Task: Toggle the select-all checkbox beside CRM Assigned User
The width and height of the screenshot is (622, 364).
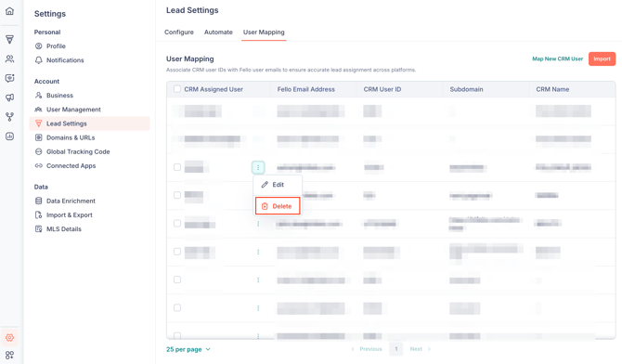Action: click(x=177, y=89)
